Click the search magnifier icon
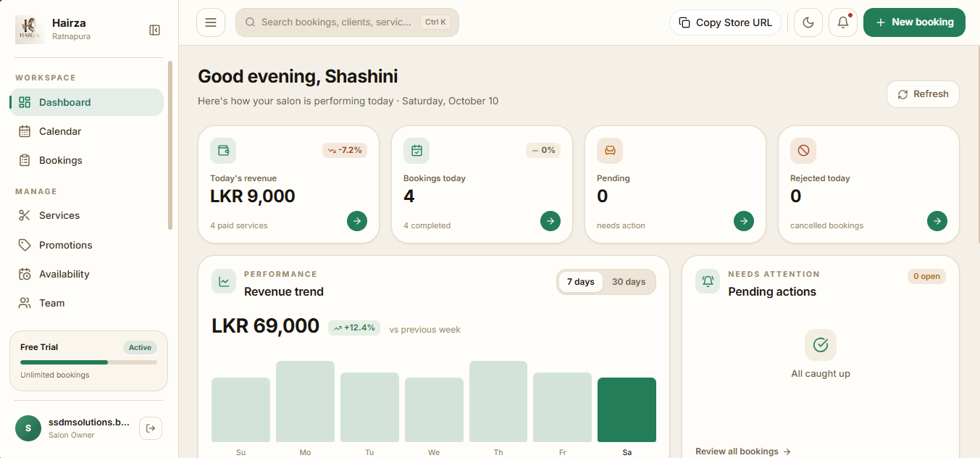This screenshot has height=458, width=980. [x=251, y=22]
